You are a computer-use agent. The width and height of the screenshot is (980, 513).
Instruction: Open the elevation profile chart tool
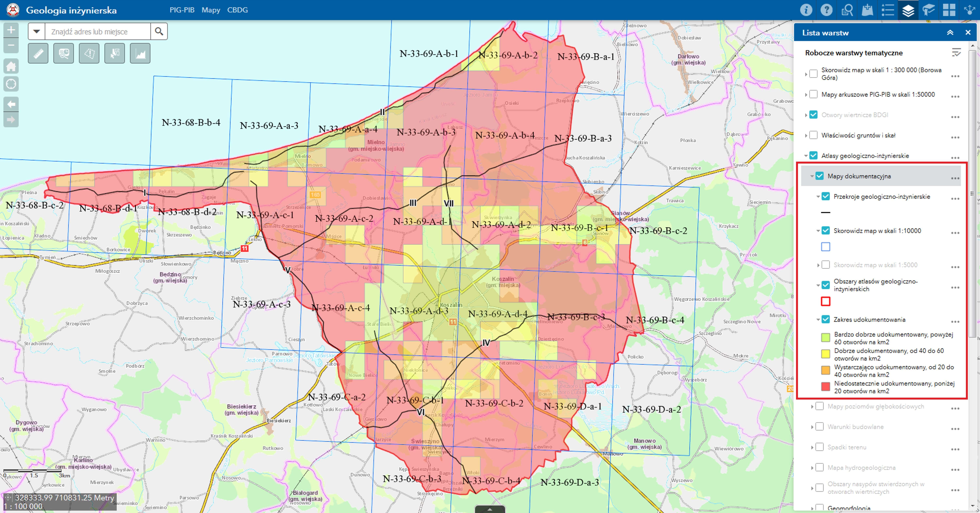pos(140,53)
